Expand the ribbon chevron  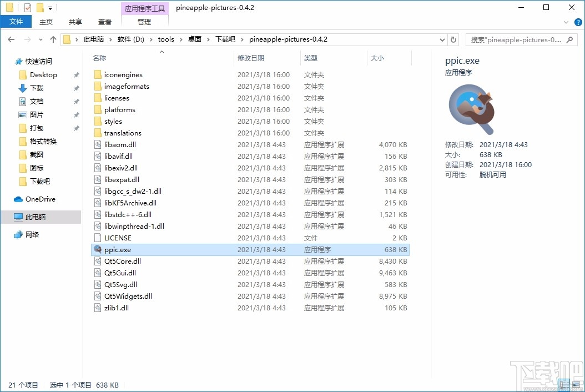click(x=566, y=22)
